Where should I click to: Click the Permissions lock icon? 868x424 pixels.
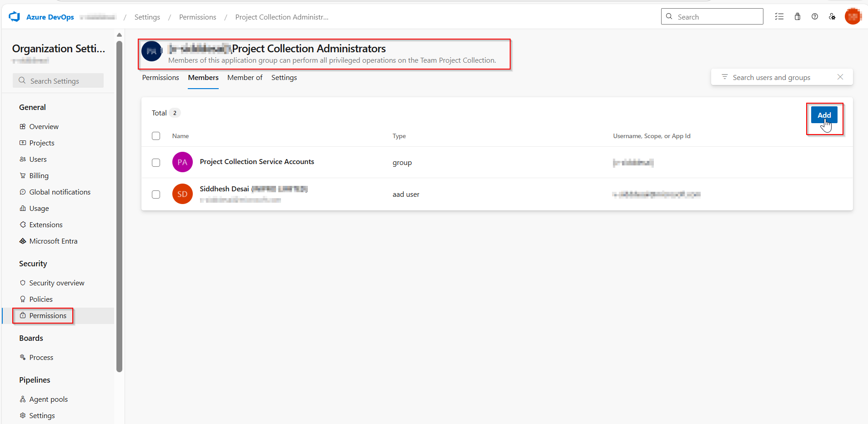(23, 315)
